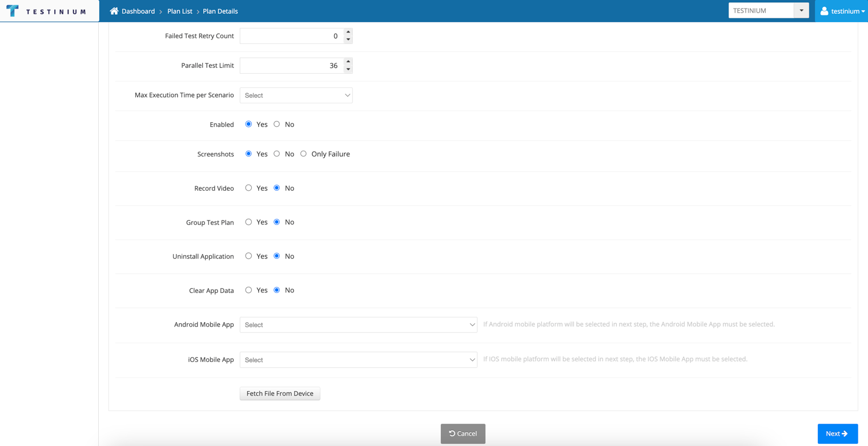
Task: Open the iOS Mobile App dropdown
Action: [x=359, y=360]
